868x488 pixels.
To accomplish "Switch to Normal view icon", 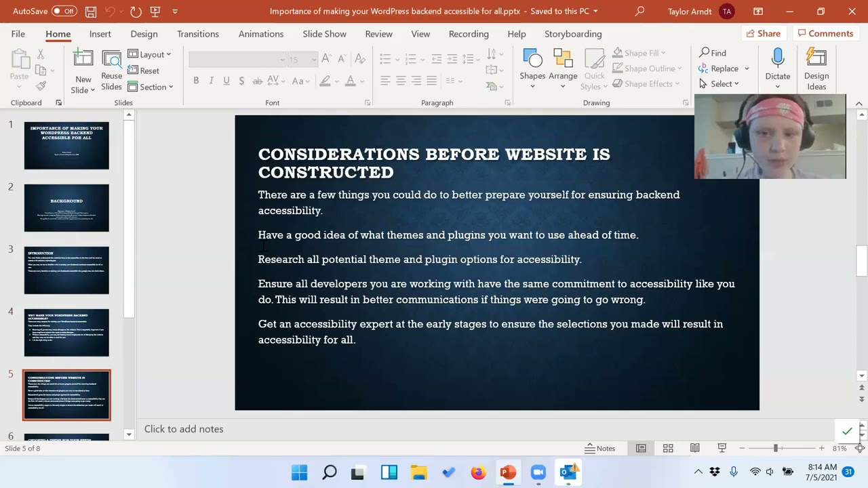I will (641, 448).
